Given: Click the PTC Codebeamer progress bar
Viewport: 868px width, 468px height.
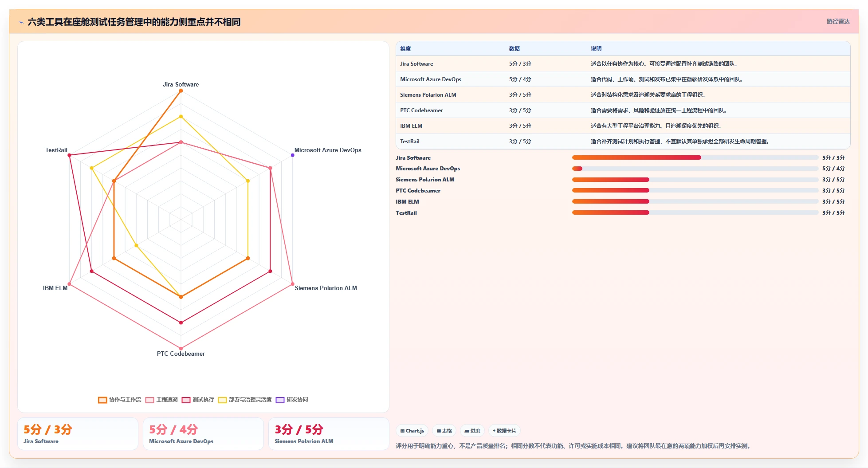Looking at the screenshot, I should [695, 191].
